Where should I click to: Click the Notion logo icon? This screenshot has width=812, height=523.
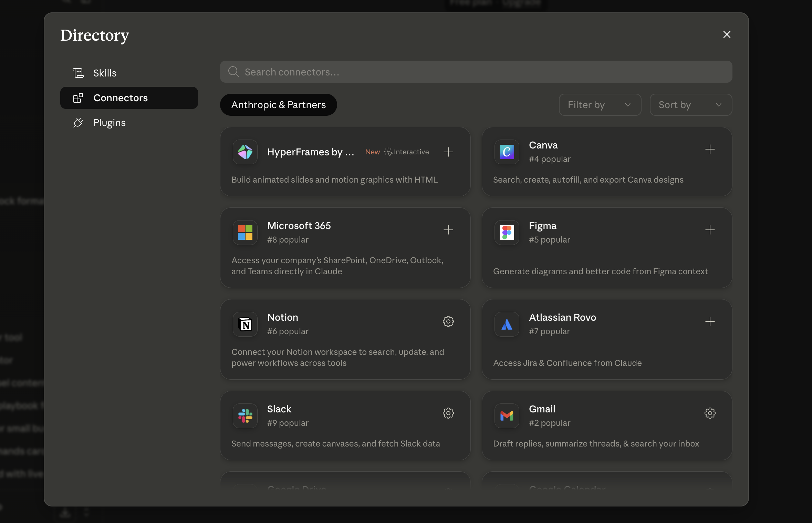(x=245, y=324)
